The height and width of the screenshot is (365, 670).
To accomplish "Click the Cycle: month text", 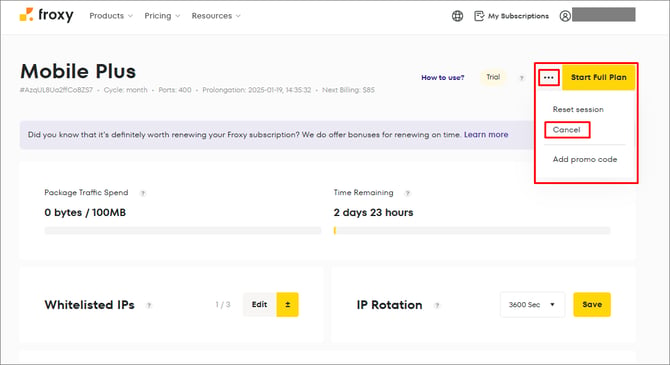I will [x=126, y=90].
